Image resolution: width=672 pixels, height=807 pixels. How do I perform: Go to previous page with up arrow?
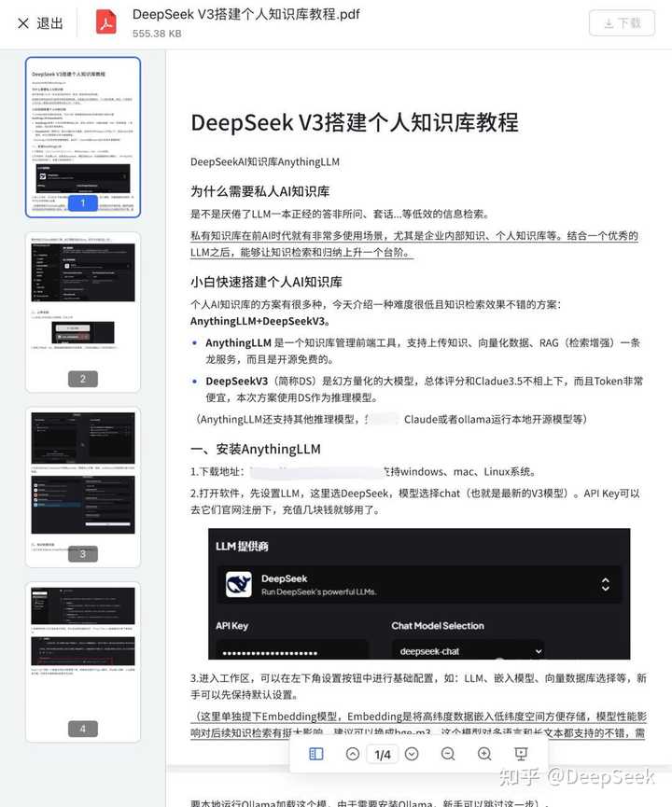[x=353, y=754]
